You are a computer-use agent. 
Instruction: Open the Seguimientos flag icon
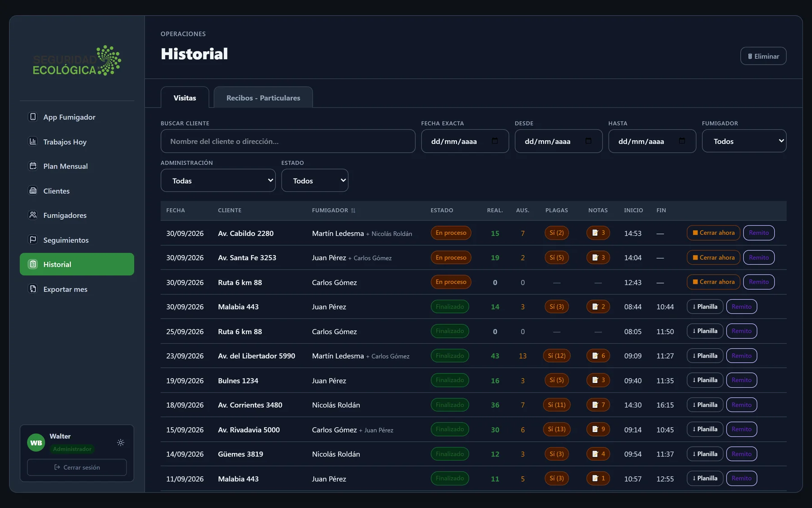pos(33,240)
